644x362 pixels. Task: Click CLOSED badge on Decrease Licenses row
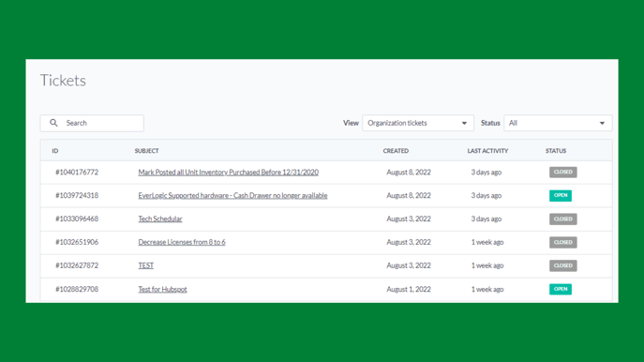click(563, 243)
